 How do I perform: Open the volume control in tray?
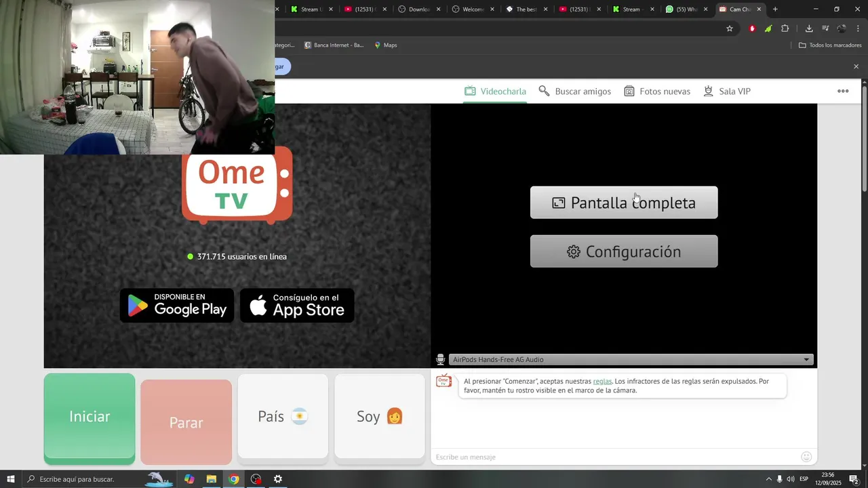tap(791, 479)
